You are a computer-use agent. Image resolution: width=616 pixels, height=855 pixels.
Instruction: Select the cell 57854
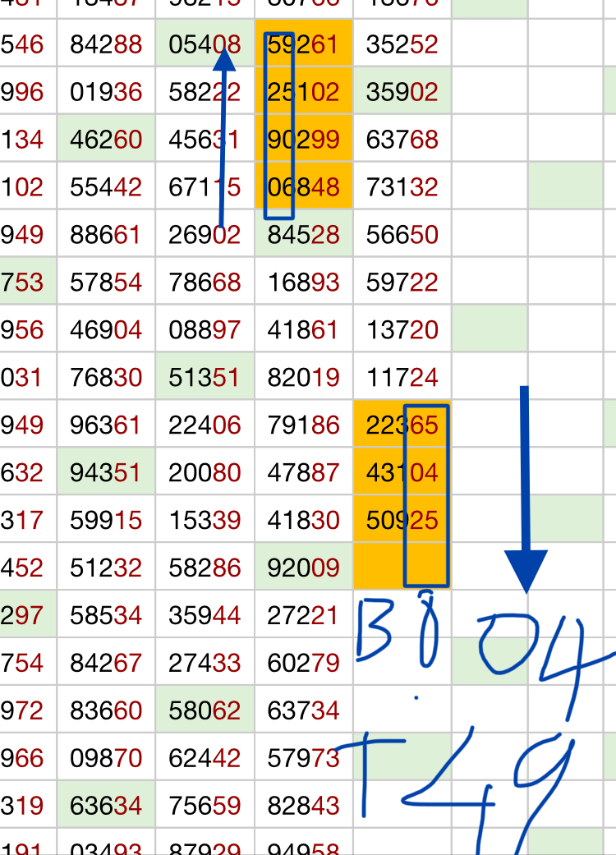[106, 281]
